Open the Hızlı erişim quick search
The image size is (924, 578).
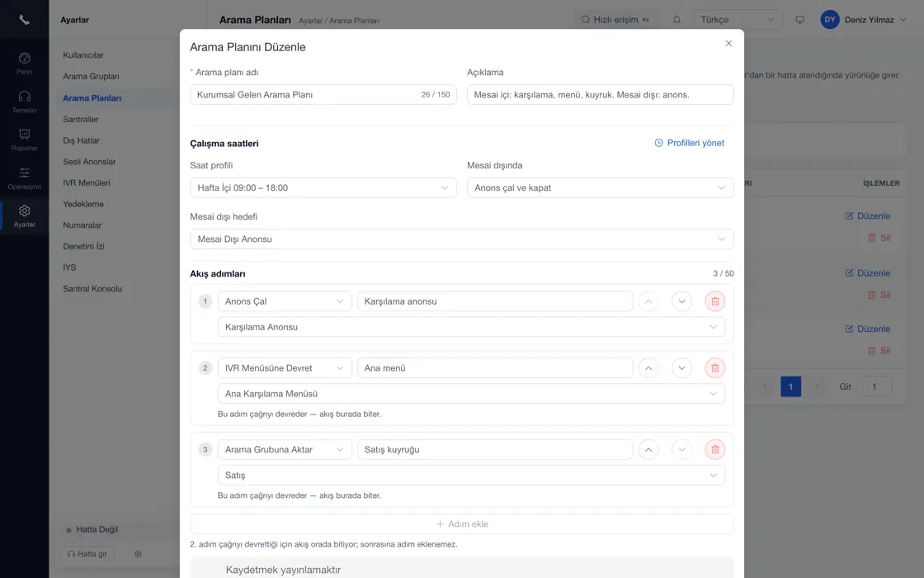click(615, 20)
